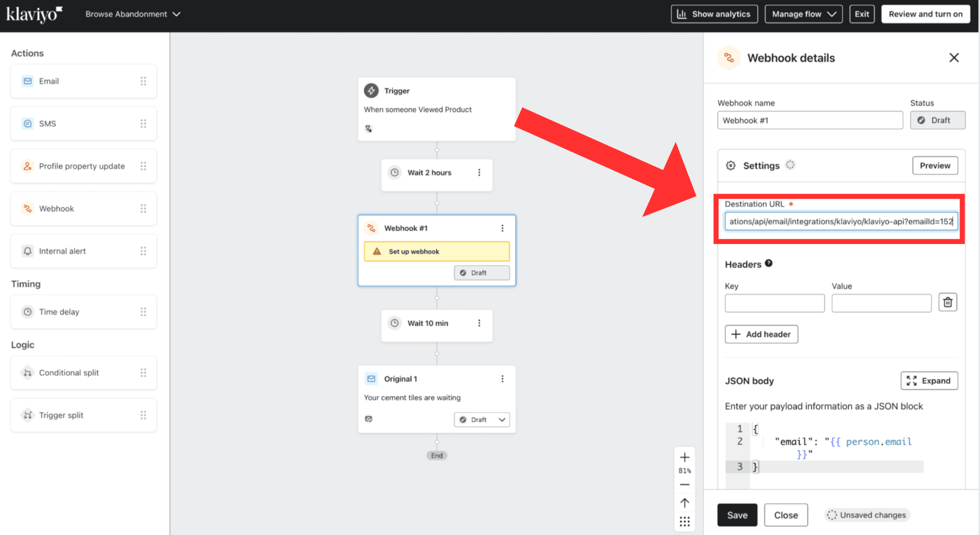Click the Webhook name field

click(810, 120)
